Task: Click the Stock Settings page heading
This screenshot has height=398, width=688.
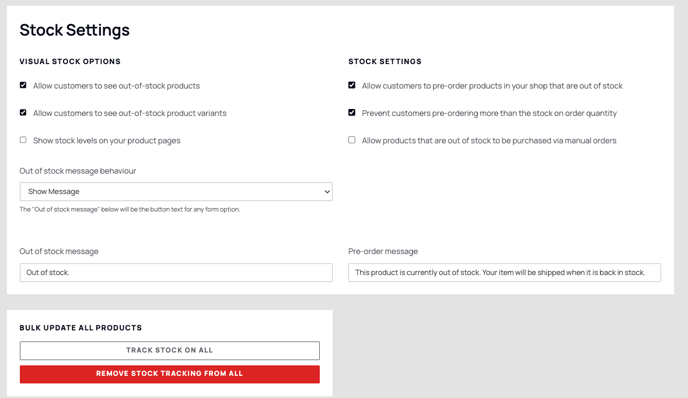Action: point(75,30)
